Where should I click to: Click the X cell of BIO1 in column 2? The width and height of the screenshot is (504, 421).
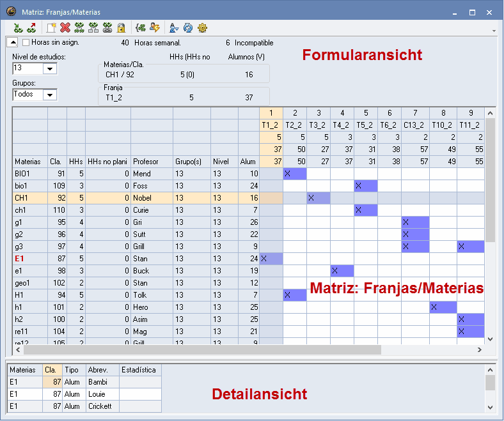[x=295, y=174]
